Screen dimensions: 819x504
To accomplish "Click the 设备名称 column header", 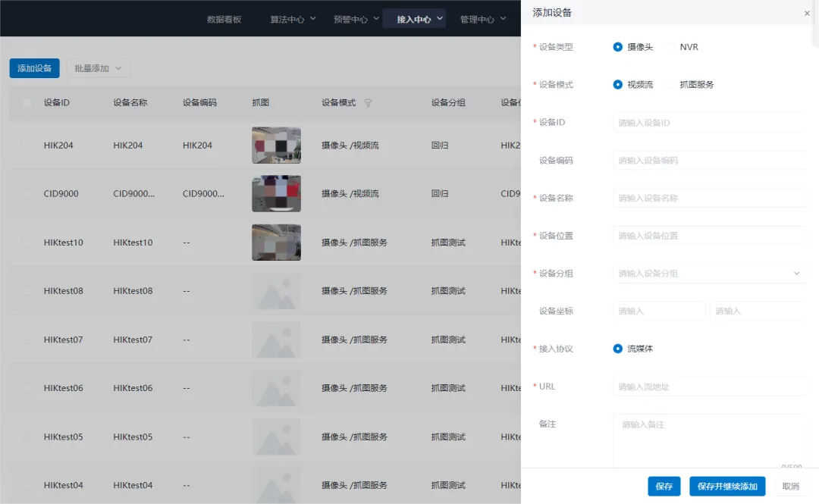I will coord(130,103).
